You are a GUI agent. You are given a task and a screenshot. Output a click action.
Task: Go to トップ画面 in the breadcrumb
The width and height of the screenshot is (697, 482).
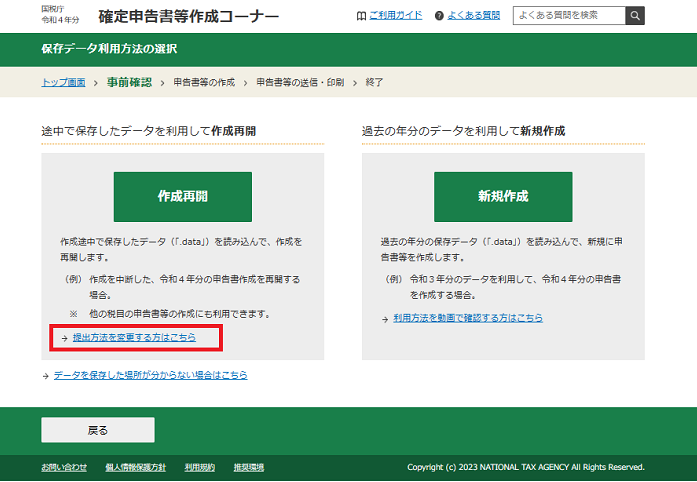coord(63,82)
